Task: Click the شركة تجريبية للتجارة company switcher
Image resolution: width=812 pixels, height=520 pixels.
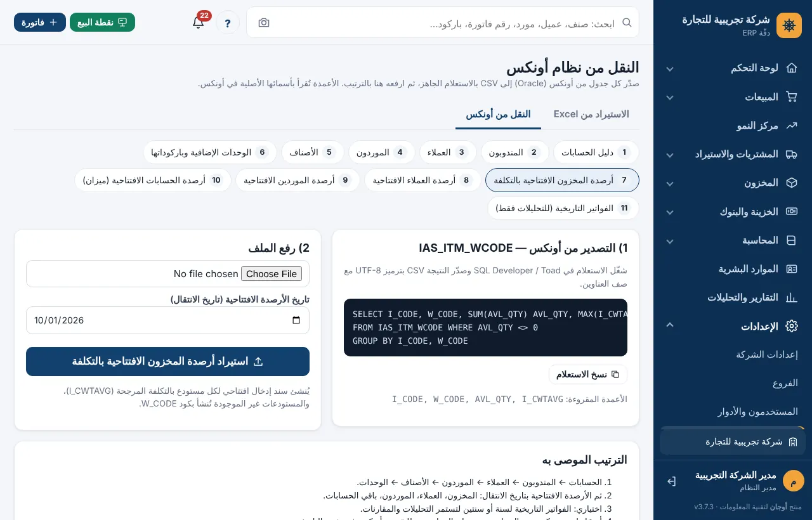Action: pyautogui.click(x=733, y=442)
